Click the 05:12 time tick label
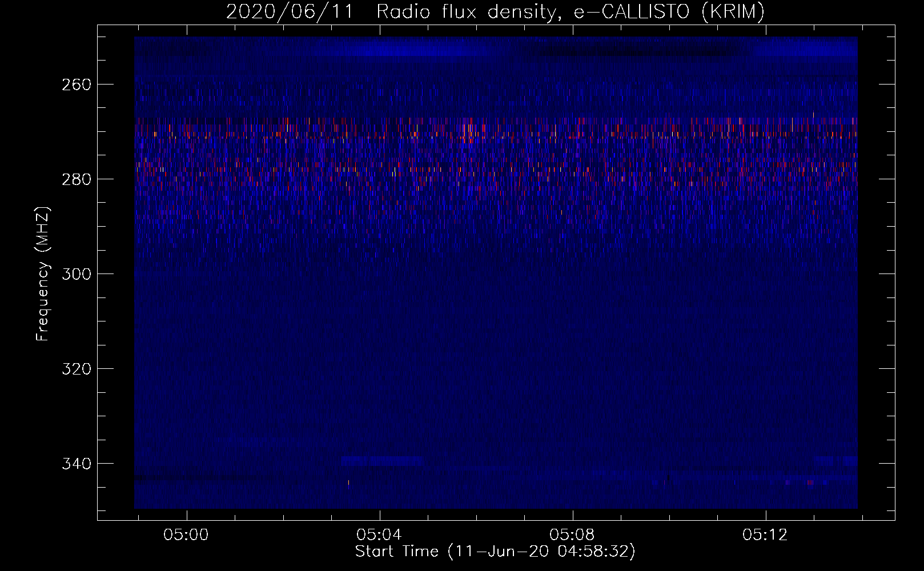924x571 pixels. (x=765, y=535)
